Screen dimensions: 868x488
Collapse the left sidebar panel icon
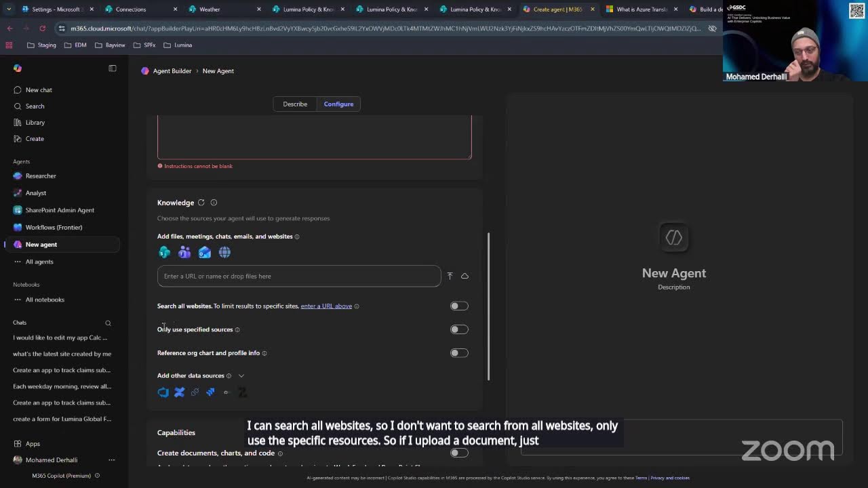click(113, 68)
